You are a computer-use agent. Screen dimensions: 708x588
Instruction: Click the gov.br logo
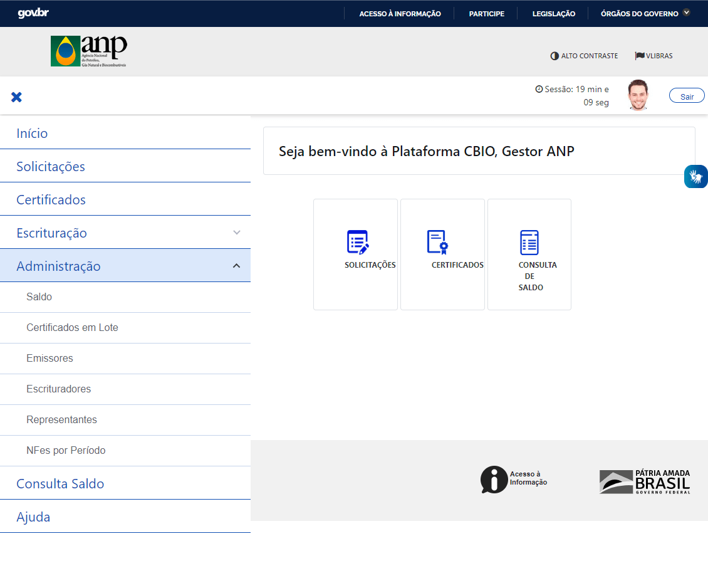33,13
